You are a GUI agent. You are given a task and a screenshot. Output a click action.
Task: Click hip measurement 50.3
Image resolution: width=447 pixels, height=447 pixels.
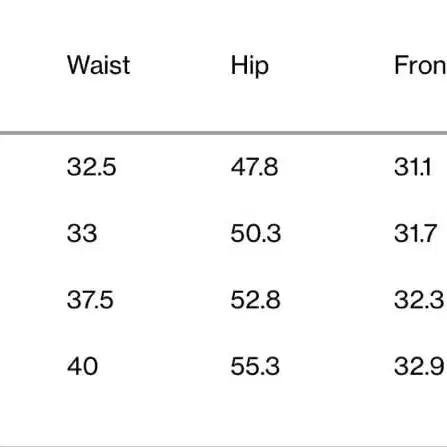click(256, 233)
